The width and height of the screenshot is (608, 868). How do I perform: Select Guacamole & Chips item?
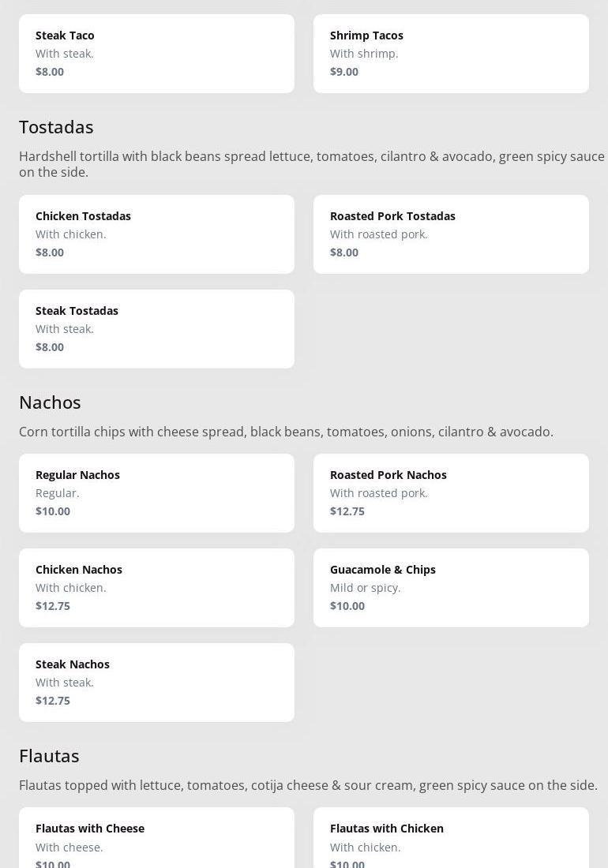451,587
